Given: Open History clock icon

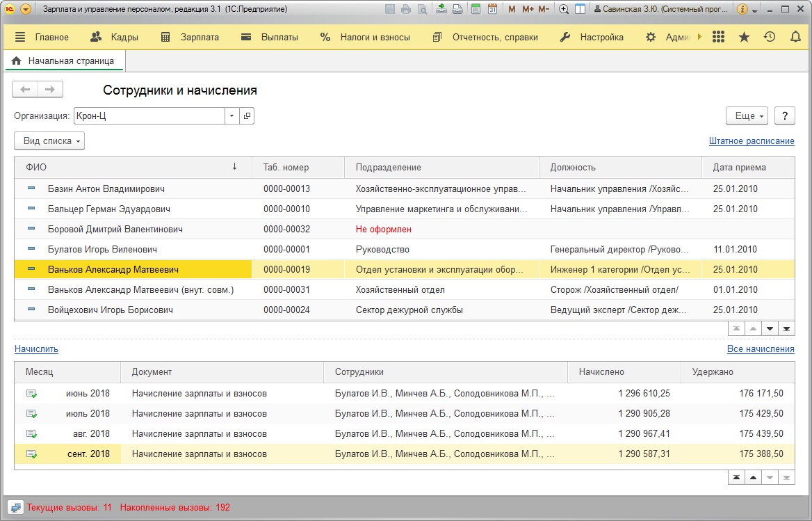Looking at the screenshot, I should click(770, 37).
